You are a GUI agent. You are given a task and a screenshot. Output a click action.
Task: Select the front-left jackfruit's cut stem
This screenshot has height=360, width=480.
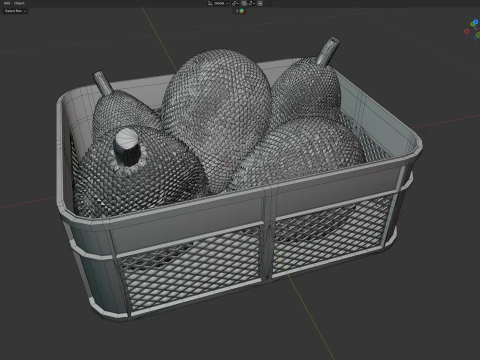pyautogui.click(x=127, y=146)
